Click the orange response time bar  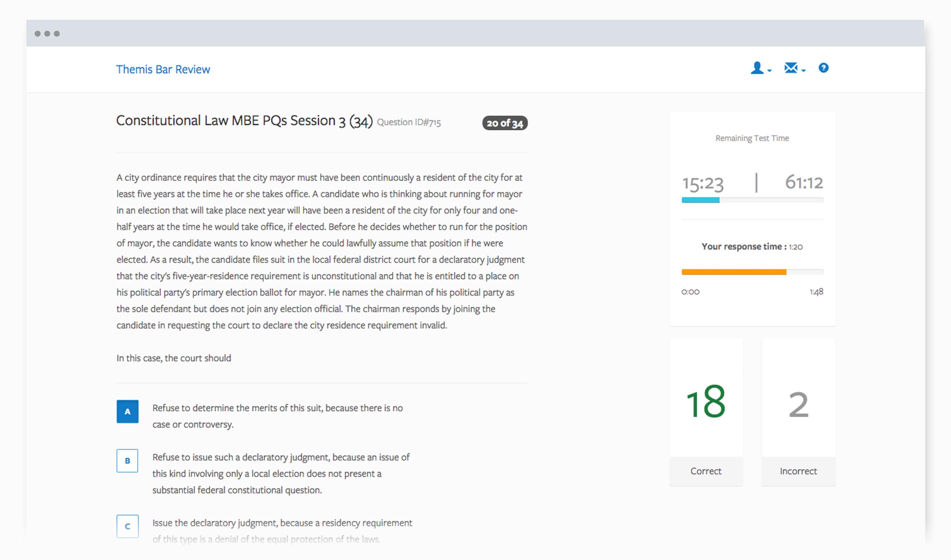pyautogui.click(x=734, y=272)
